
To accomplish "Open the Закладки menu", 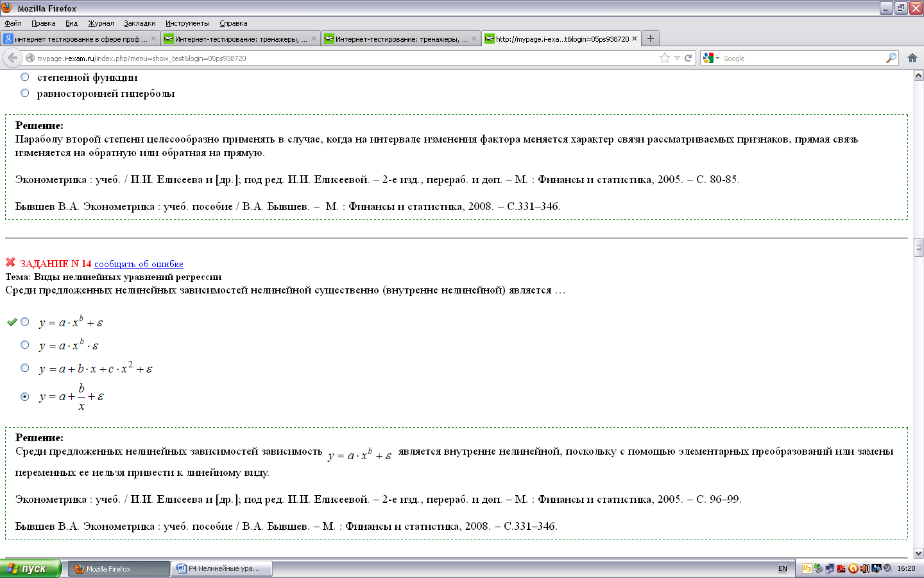I will [139, 23].
